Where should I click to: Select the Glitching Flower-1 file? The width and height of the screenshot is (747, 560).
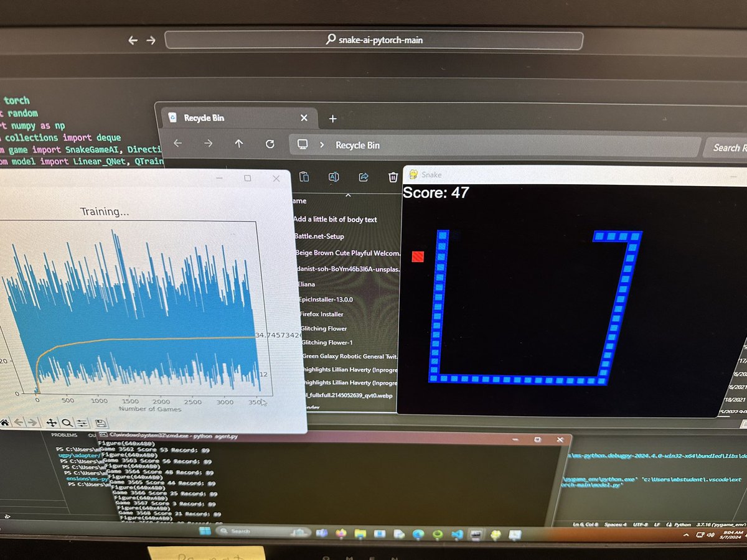click(x=328, y=342)
